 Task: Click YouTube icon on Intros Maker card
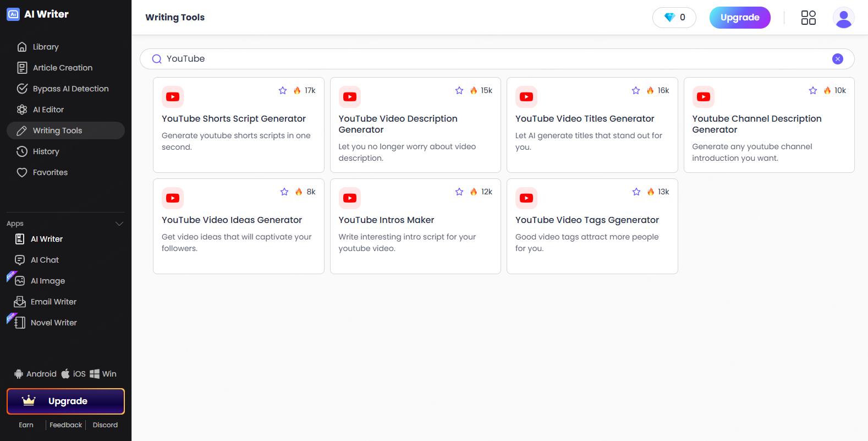point(350,198)
